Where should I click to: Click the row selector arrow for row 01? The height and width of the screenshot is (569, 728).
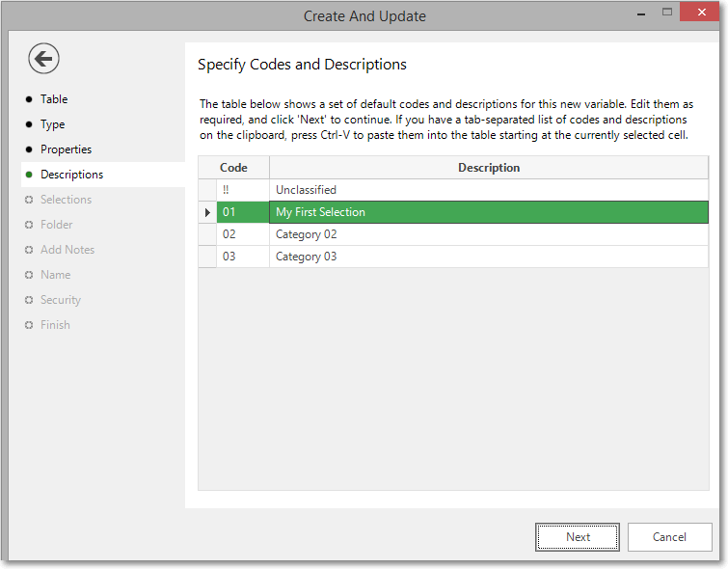point(207,212)
